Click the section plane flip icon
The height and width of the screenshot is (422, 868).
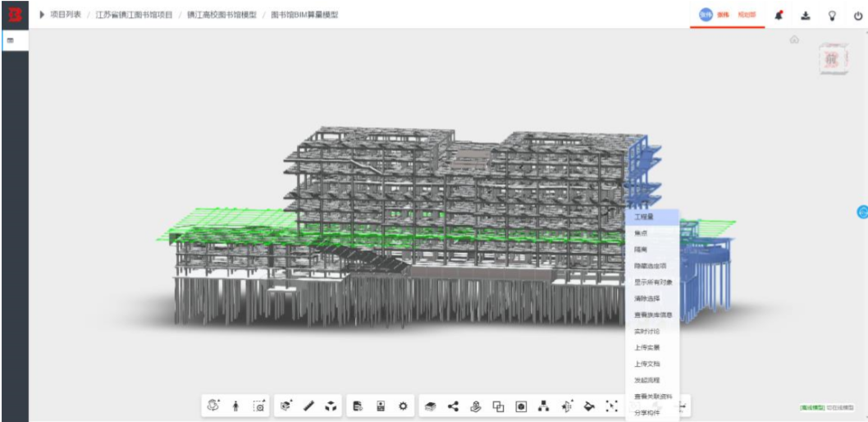click(x=566, y=406)
